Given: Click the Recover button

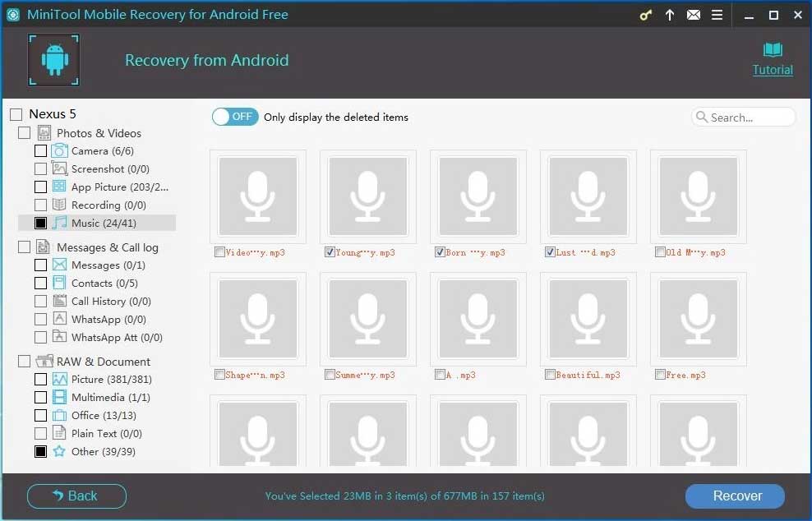Looking at the screenshot, I should (x=735, y=496).
